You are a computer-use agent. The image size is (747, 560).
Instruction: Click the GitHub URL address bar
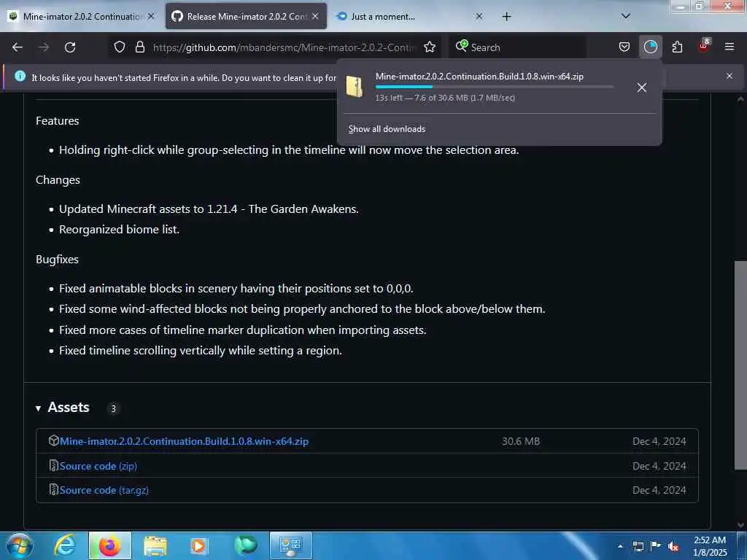coord(284,47)
